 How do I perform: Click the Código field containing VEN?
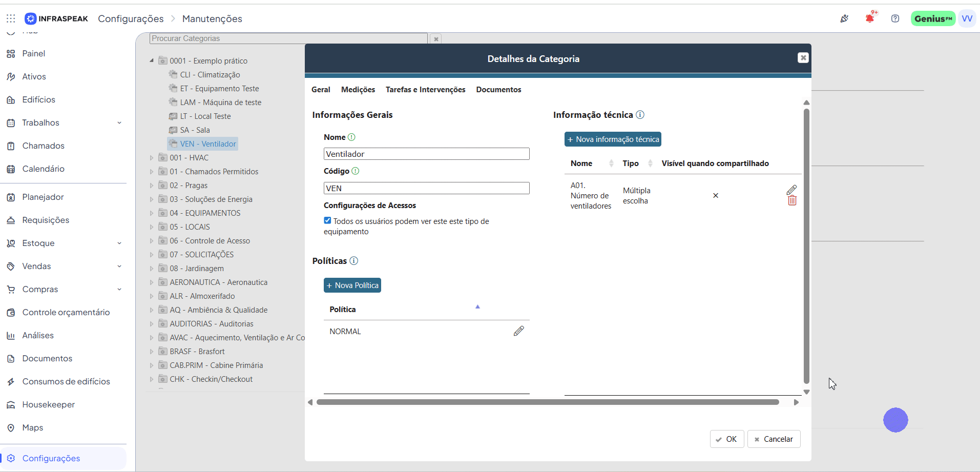(427, 188)
